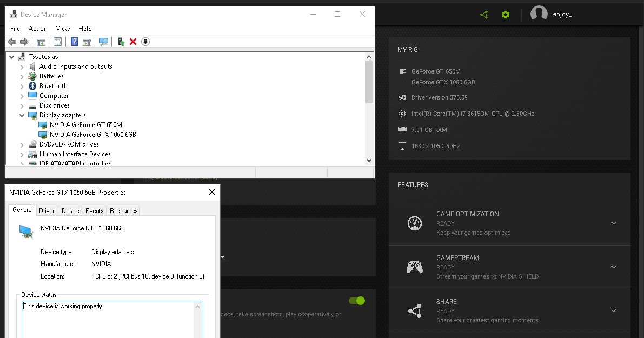The height and width of the screenshot is (338, 644).
Task: Click the RAM icon beside 7.91 GB RAM
Action: click(402, 130)
